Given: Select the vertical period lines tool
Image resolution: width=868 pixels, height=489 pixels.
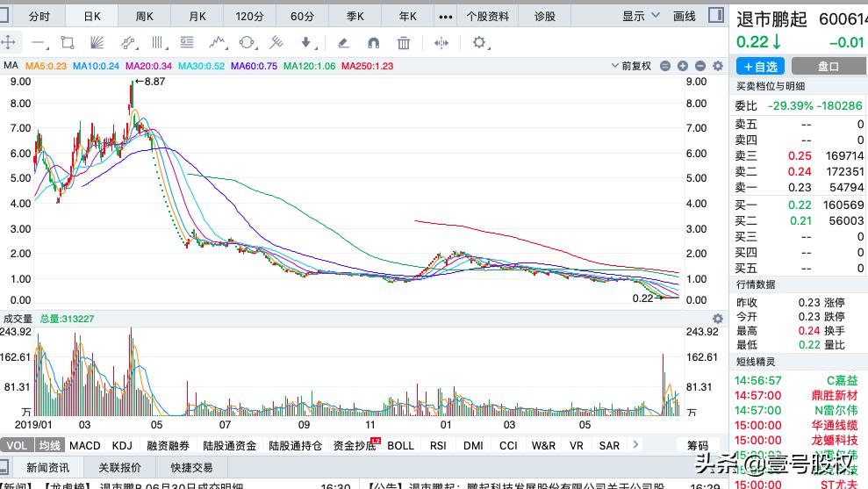Looking at the screenshot, I should (x=158, y=43).
